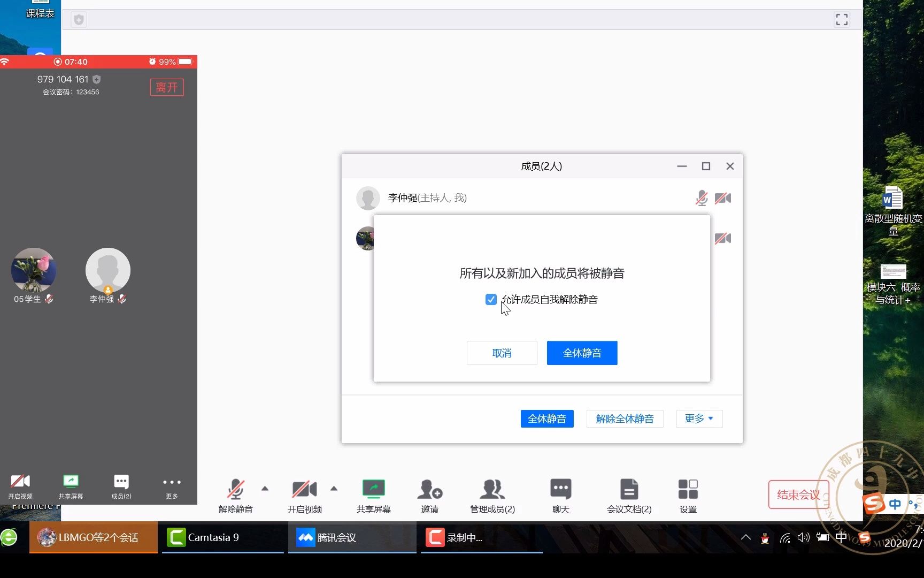This screenshot has width=924, height=578.
Task: Click Chinese IME 中 indicator in tray
Action: click(x=841, y=537)
